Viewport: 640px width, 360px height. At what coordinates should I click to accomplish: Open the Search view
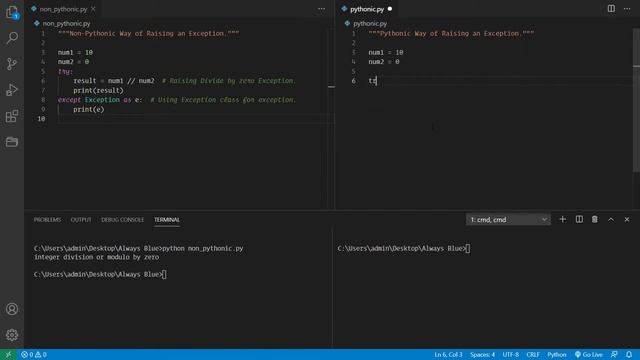click(x=12, y=38)
